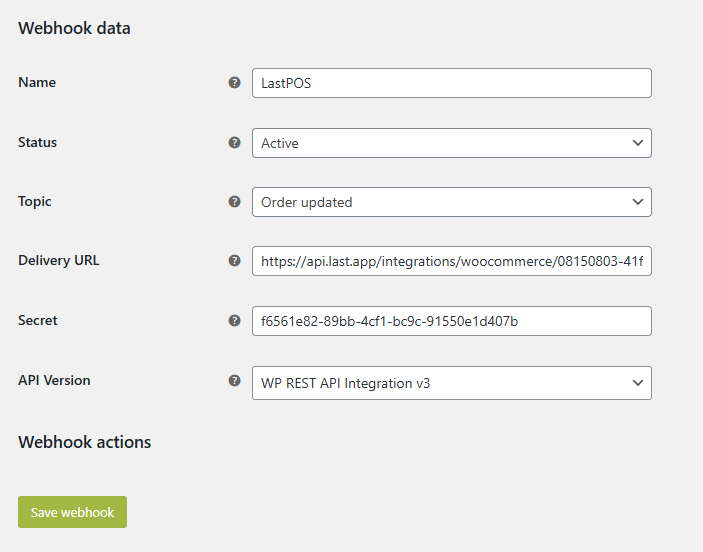This screenshot has height=552, width=703.
Task: Click the Delivery URL label
Action: 59,261
